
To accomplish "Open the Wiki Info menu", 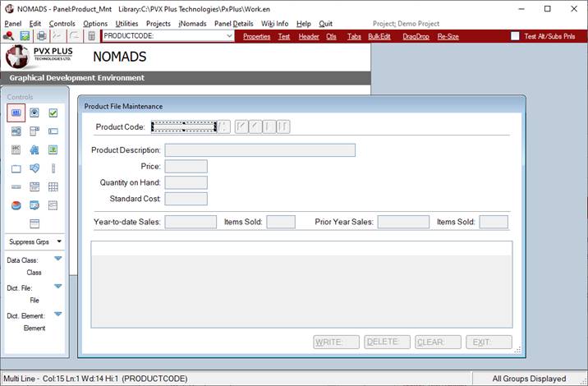I will pos(274,24).
